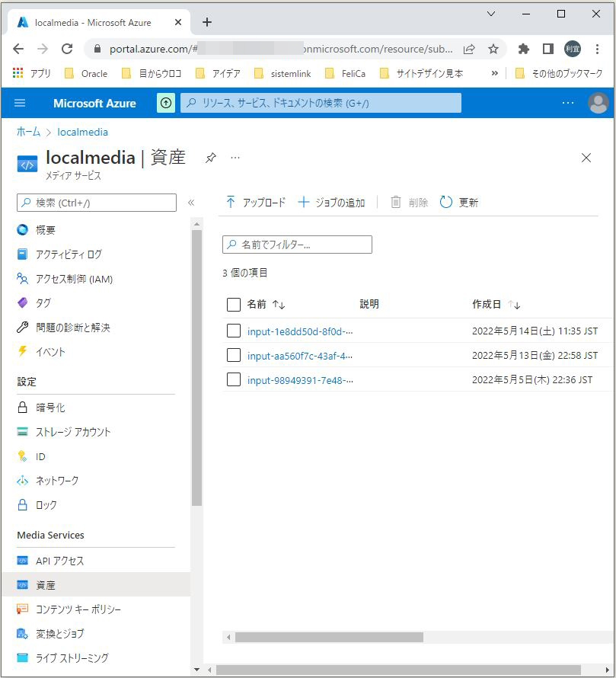Open the アプリ bookmarks shortcut
The height and width of the screenshot is (678, 616).
[32, 73]
